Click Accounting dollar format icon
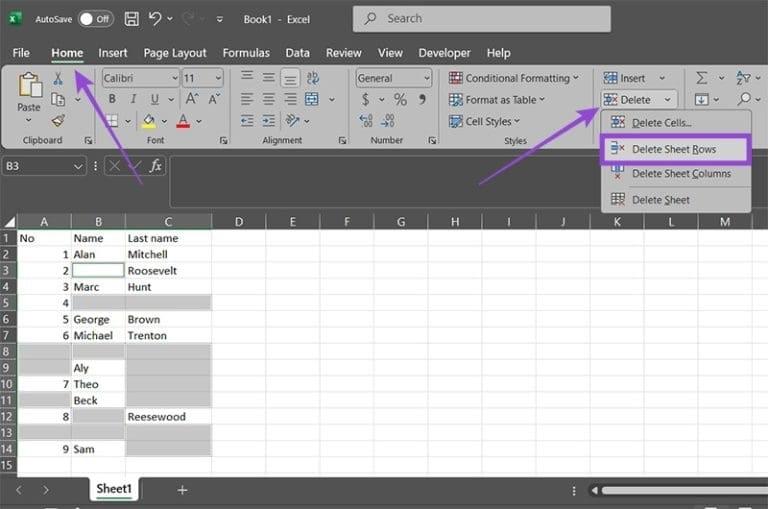 (365, 99)
